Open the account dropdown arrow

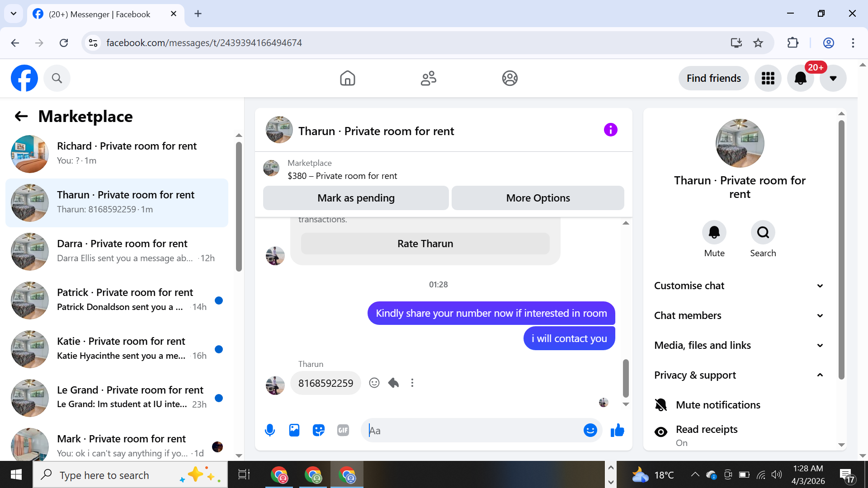(x=833, y=78)
